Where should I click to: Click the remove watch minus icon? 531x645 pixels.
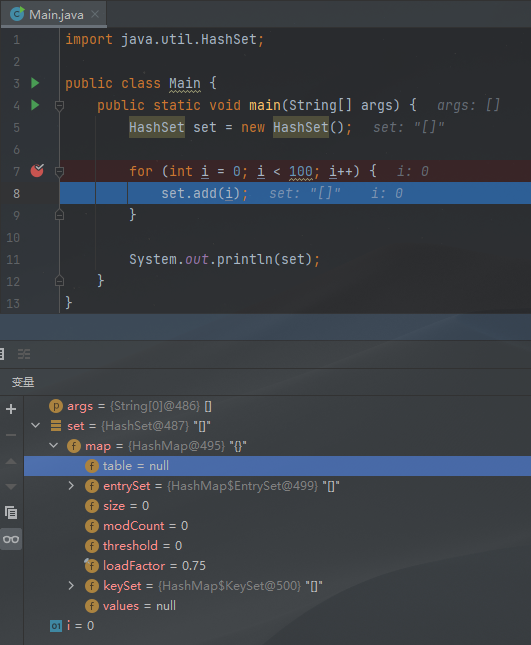11,435
